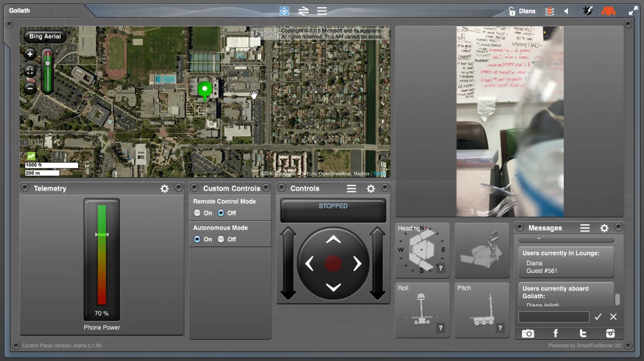The height and width of the screenshot is (361, 644).
Task: Share to Twitter icon in Messages
Action: pyautogui.click(x=583, y=334)
